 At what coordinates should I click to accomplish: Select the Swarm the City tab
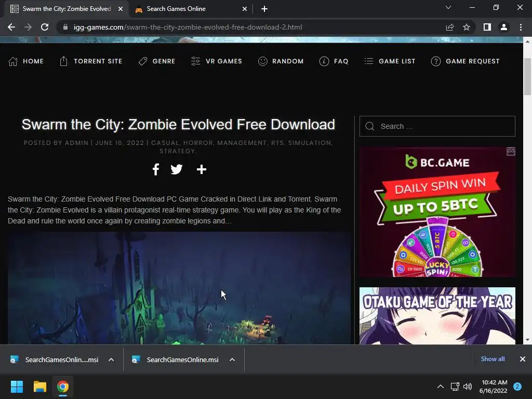66,9
